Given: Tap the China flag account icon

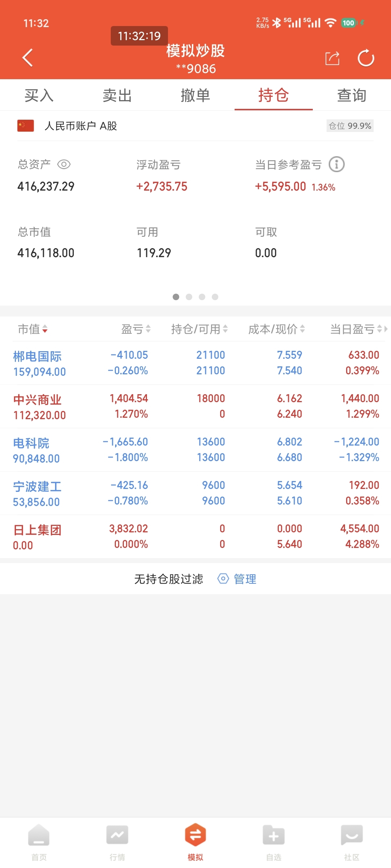Looking at the screenshot, I should (x=26, y=126).
